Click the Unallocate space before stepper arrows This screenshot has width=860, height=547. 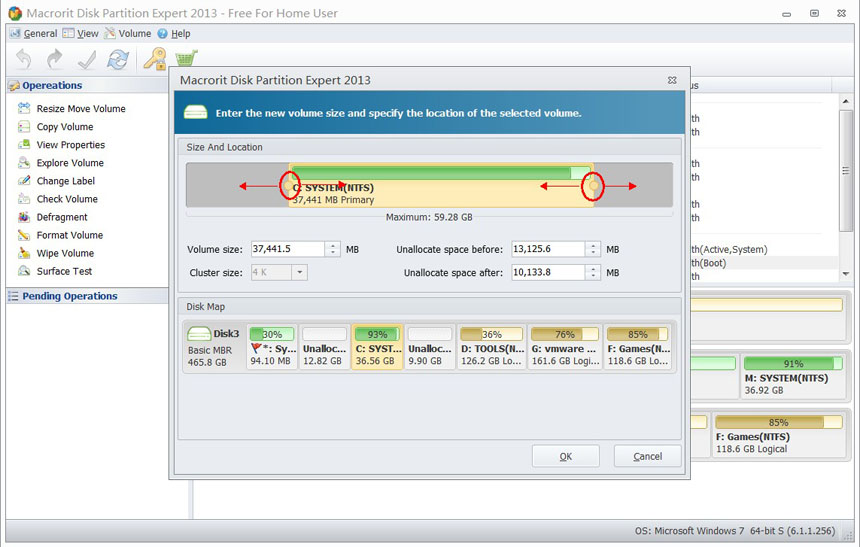(593, 249)
